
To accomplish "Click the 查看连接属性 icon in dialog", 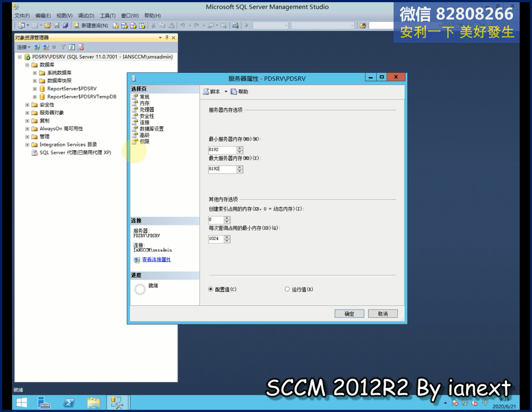I will (x=137, y=260).
